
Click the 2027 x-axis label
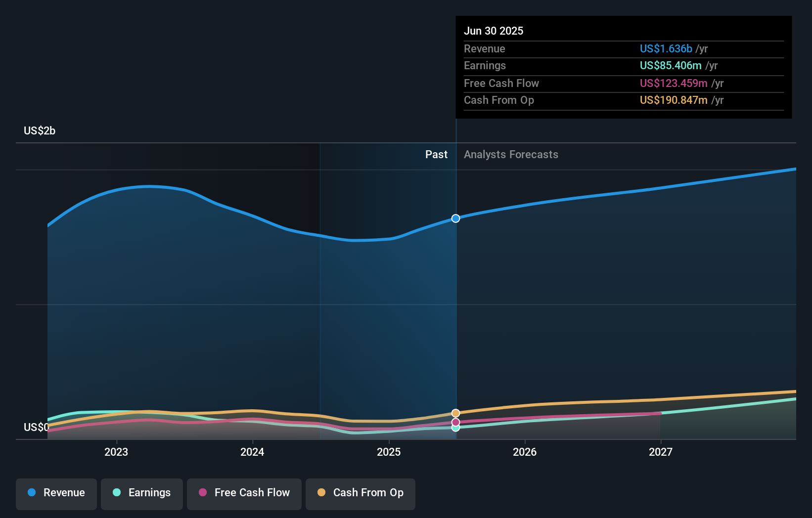coord(661,452)
